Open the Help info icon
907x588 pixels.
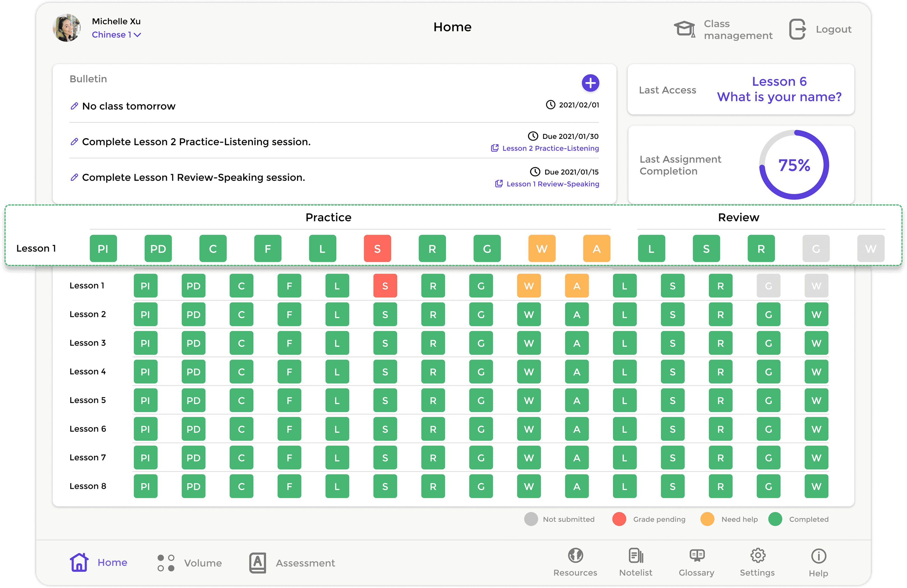pos(818,556)
